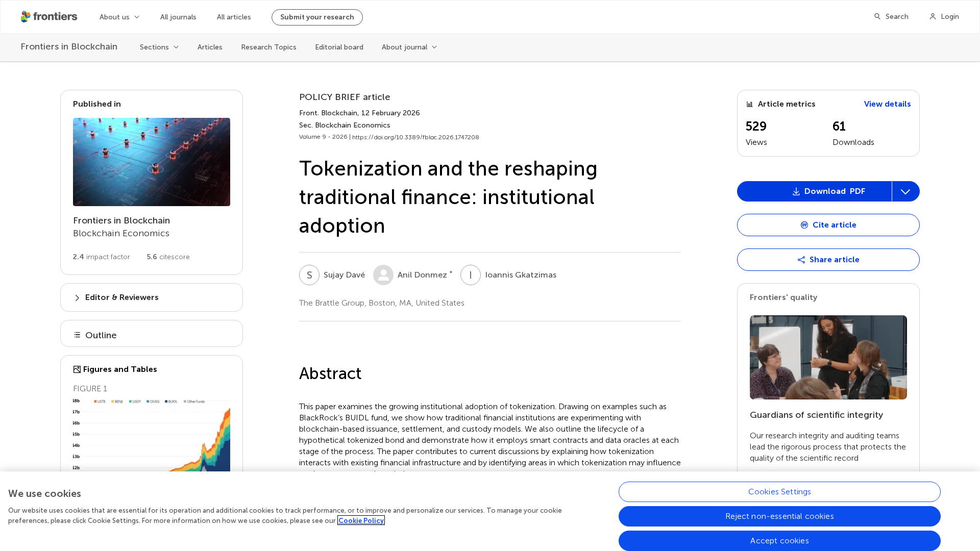Expand the About us menu
This screenshot has height=551, width=980.
click(x=119, y=17)
